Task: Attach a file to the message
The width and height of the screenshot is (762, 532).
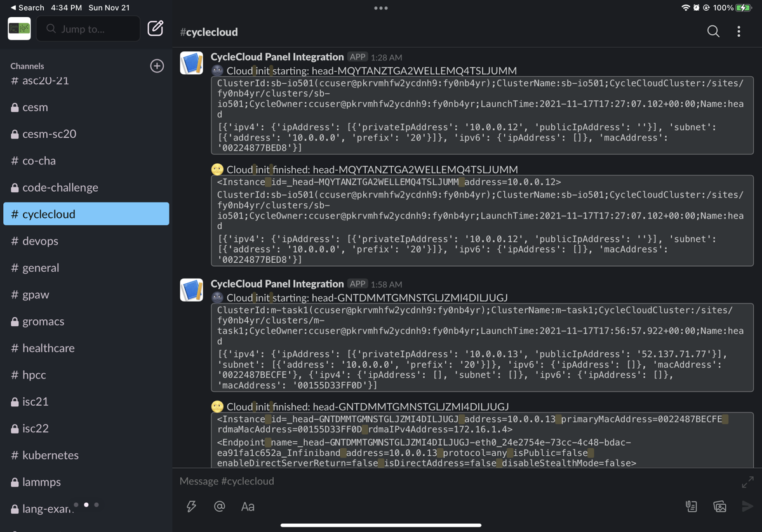Action: point(692,506)
